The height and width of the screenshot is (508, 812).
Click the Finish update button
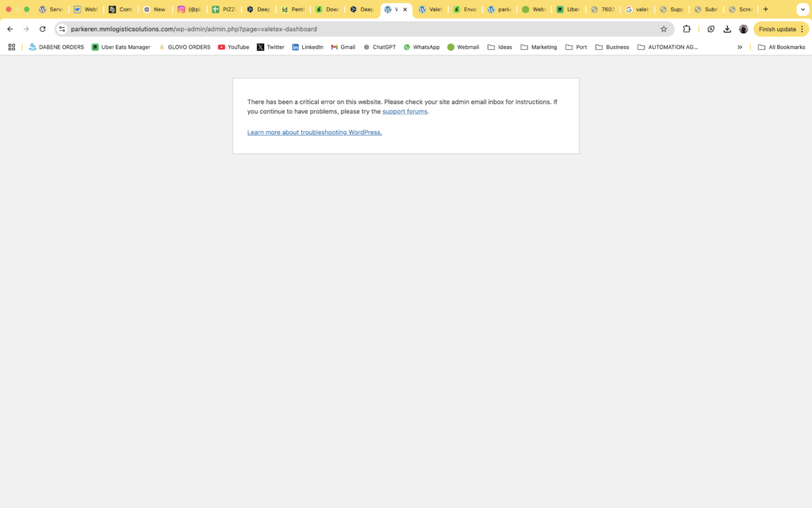(x=781, y=29)
